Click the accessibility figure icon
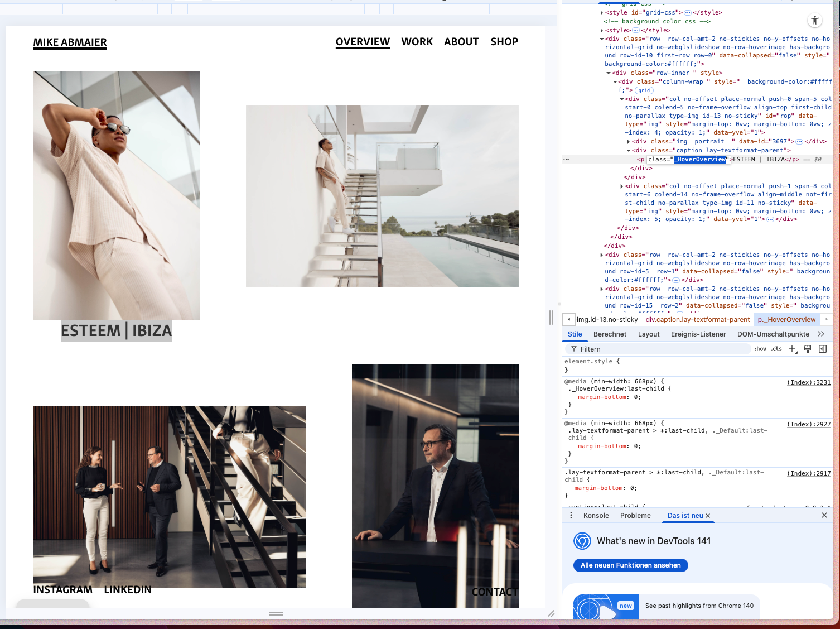Screen dimensions: 840x629 (815, 21)
